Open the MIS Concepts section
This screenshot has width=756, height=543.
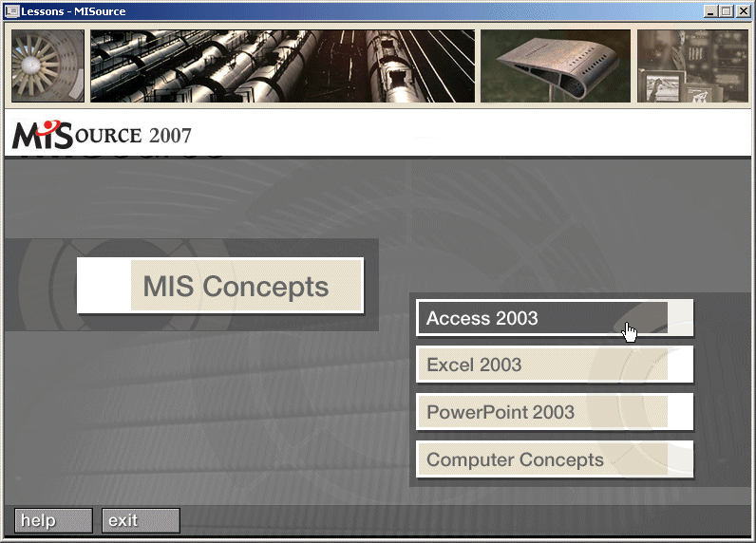click(220, 286)
